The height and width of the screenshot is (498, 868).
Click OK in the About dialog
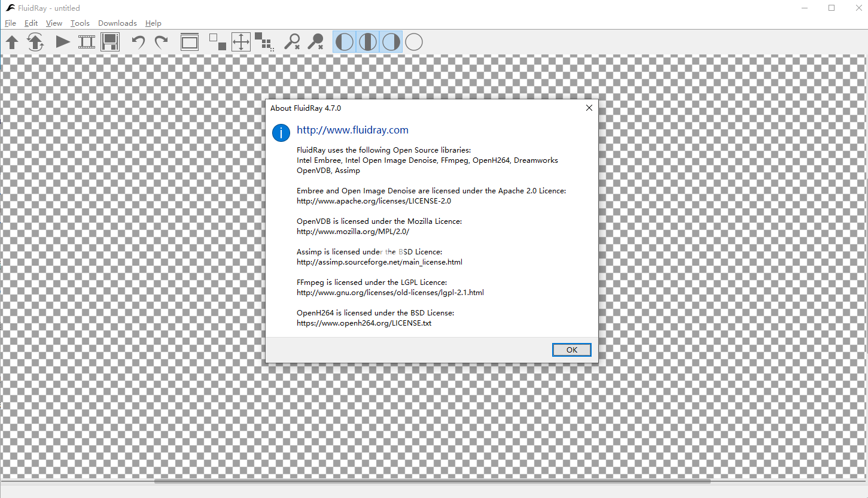tap(572, 350)
